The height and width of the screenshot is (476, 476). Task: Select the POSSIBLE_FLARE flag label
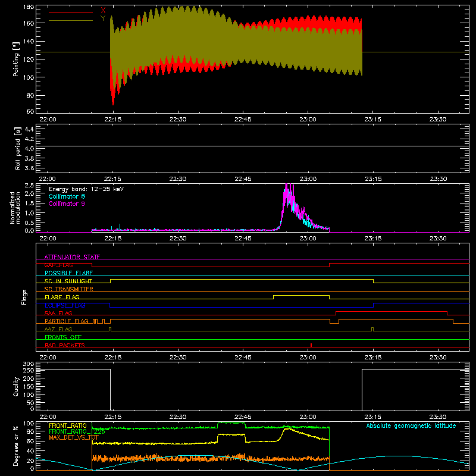pos(68,273)
